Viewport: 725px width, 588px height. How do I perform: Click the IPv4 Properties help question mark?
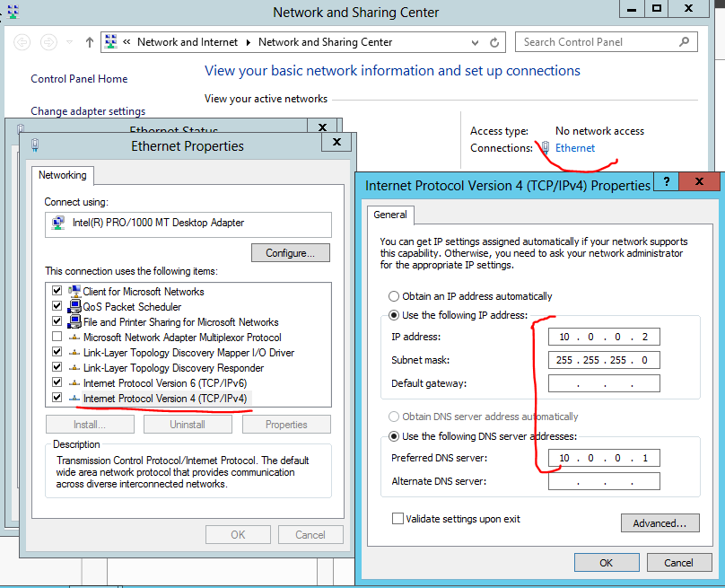point(667,180)
